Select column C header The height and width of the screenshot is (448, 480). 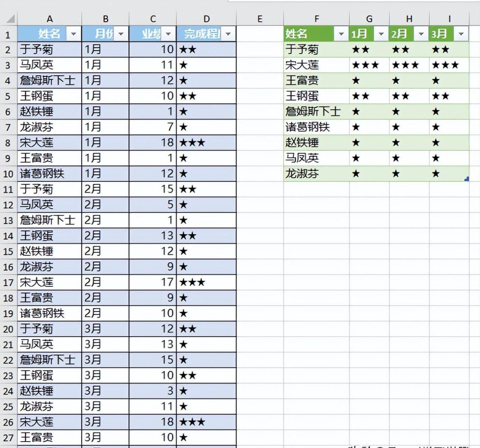pos(153,19)
